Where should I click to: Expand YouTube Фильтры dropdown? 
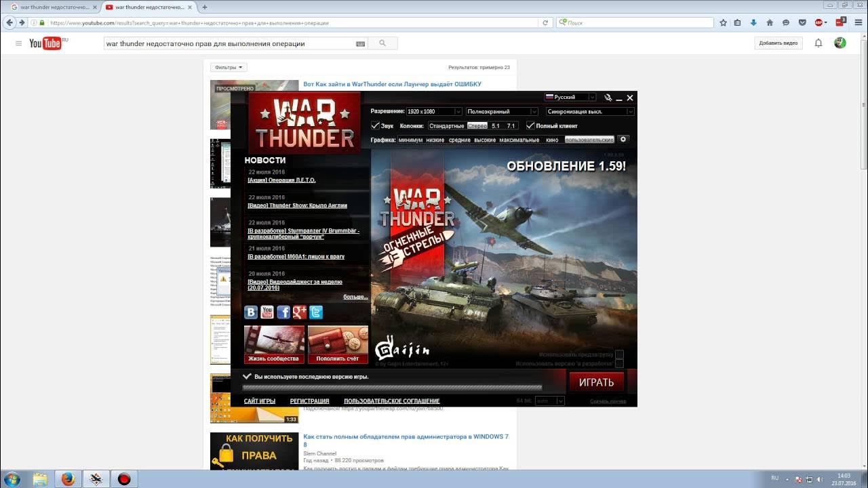coord(229,67)
